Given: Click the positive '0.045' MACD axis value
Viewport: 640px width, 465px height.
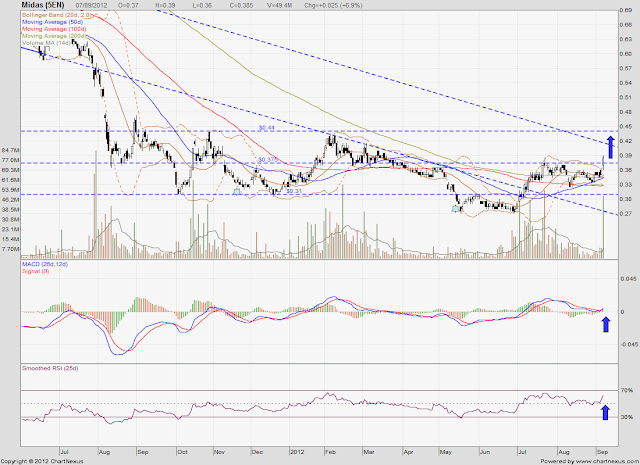Looking at the screenshot, I should 628,279.
